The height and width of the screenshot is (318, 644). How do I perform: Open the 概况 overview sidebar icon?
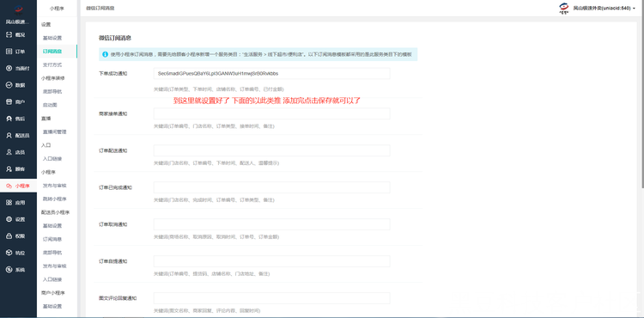(x=9, y=35)
